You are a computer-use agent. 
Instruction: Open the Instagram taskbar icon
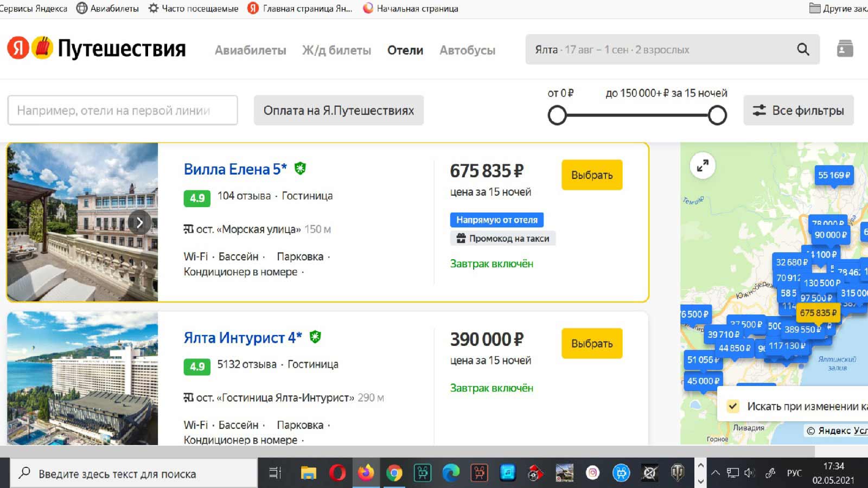[592, 473]
